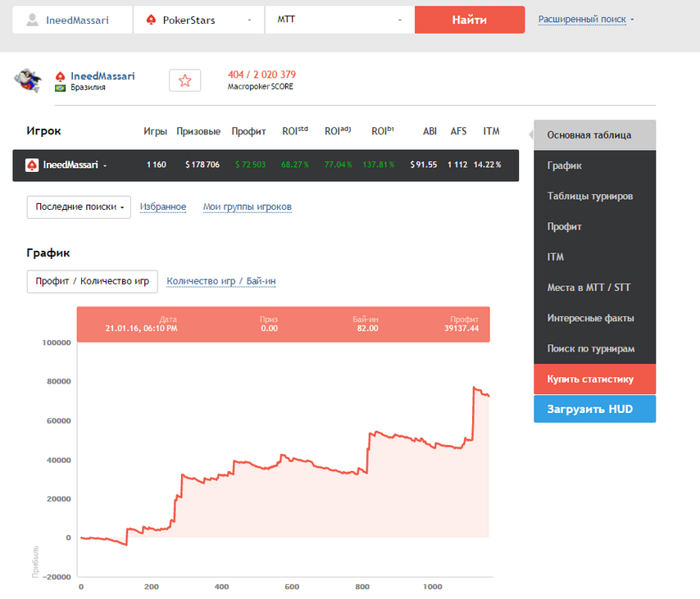Viewport: 700px width, 599px height.
Task: Expand the IneedMassari row dropdown arrow
Action: pyautogui.click(x=105, y=166)
